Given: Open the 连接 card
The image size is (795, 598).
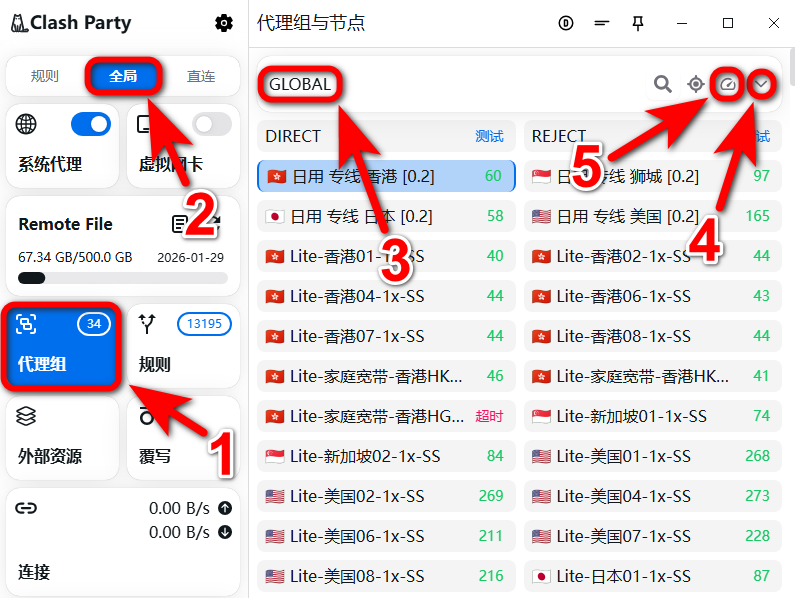Looking at the screenshot, I should (x=123, y=542).
